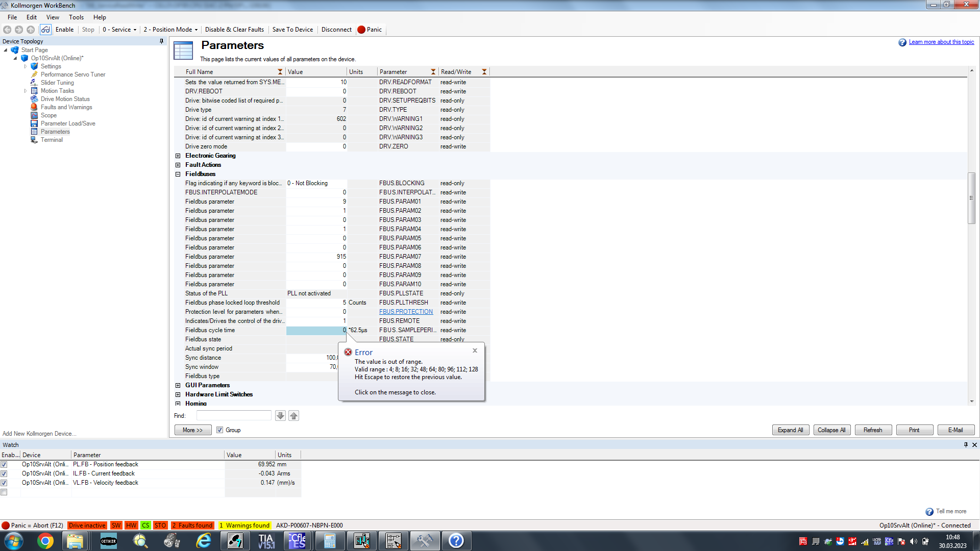This screenshot has width=980, height=551.
Task: Open the Full Name column filter
Action: coord(280,72)
